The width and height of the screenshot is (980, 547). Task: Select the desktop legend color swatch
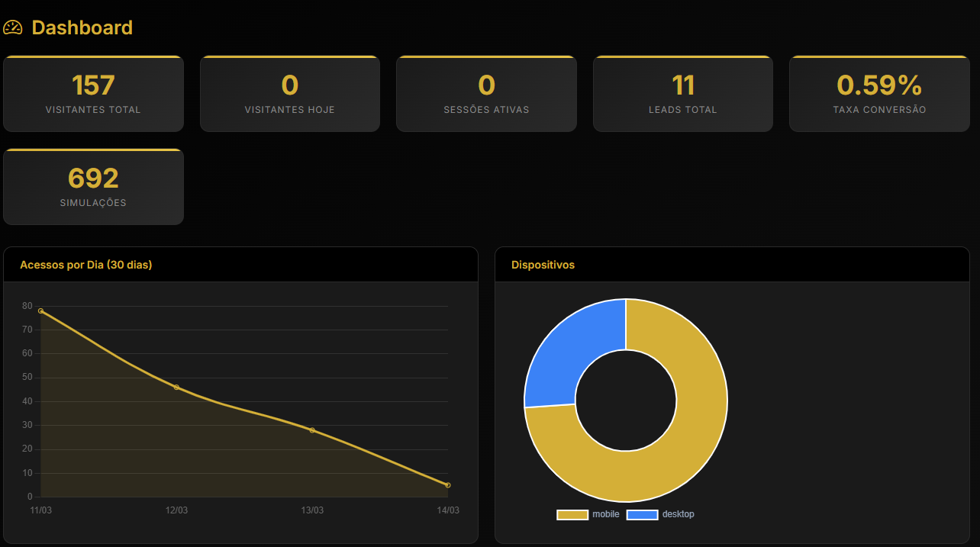[642, 514]
